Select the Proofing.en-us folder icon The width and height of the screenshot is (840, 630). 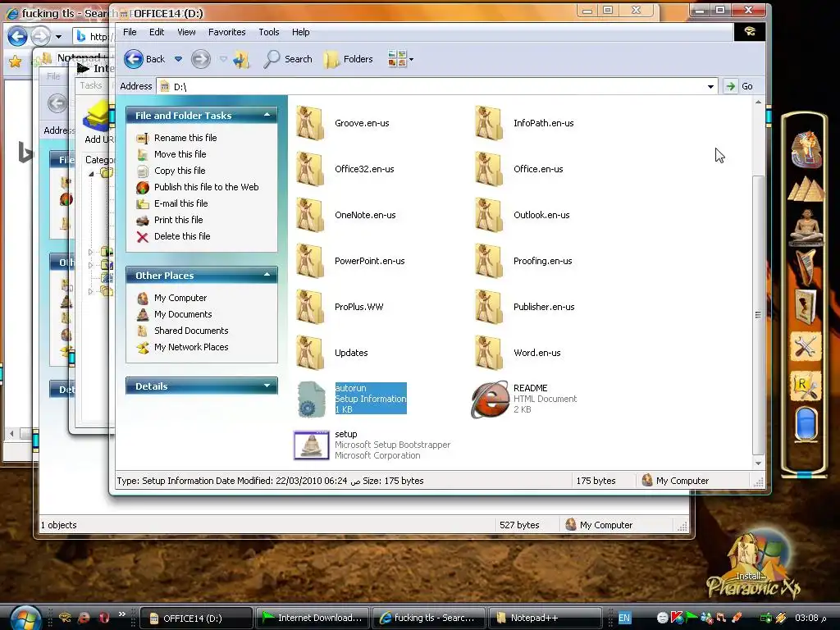pyautogui.click(x=489, y=261)
